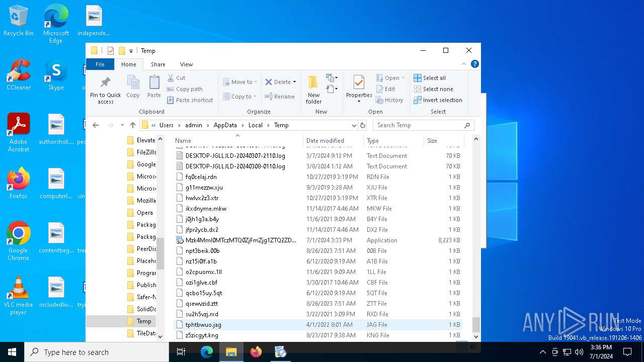This screenshot has height=362, width=644.
Task: Open Copy to dropdown
Action: coord(239,97)
